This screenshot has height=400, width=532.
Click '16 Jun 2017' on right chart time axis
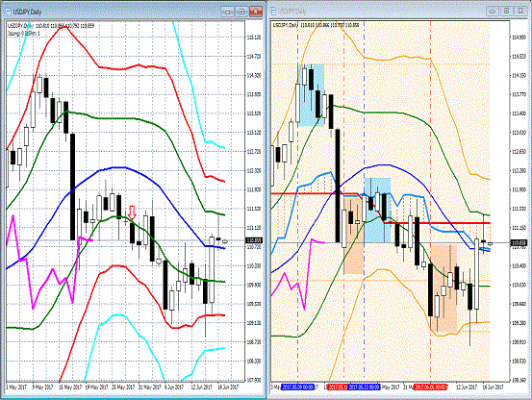point(494,387)
